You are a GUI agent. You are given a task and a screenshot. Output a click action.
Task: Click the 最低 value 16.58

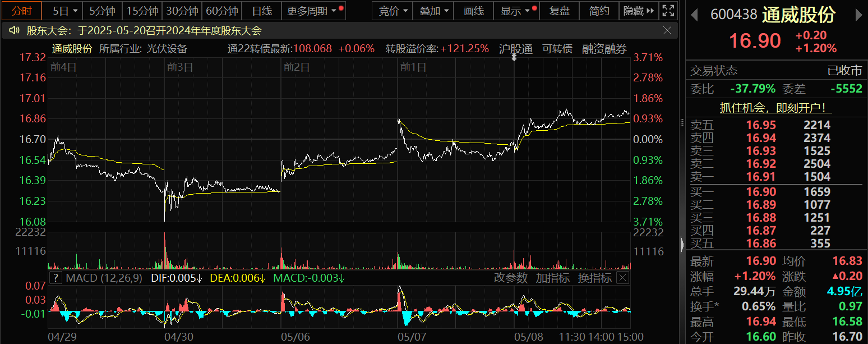coord(847,322)
